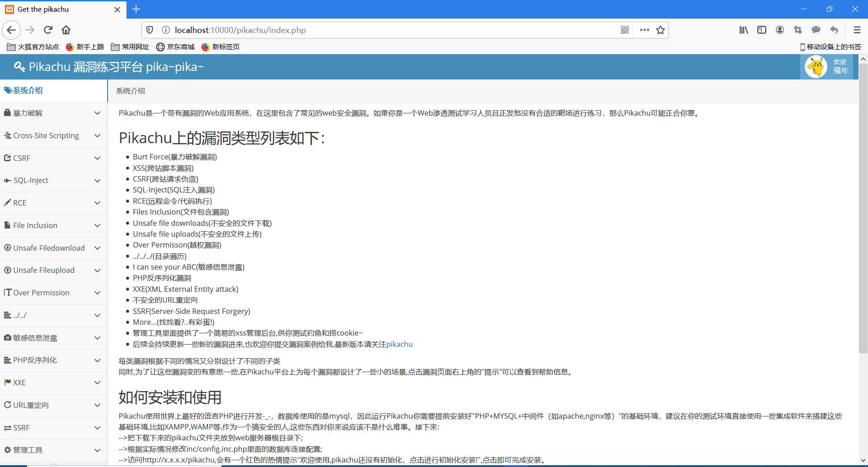Viewport: 868px width, 467px height.
Task: Open the 火狐官方站点 bookmark folder
Action: click(x=33, y=47)
